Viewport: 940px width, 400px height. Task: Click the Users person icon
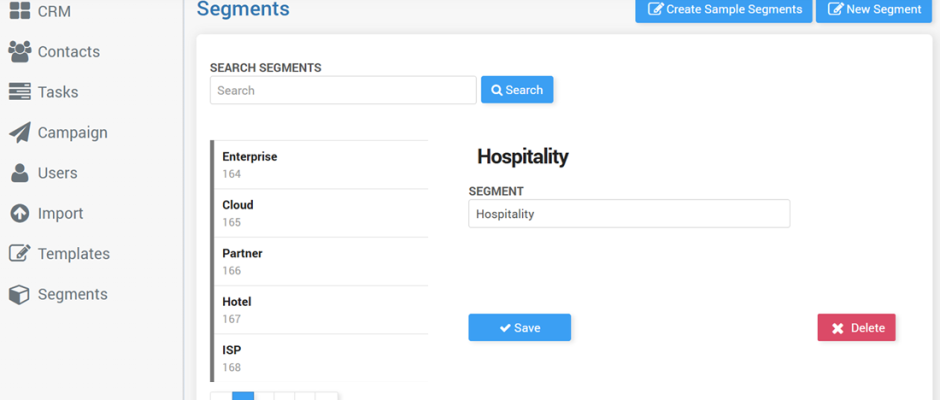click(x=20, y=173)
